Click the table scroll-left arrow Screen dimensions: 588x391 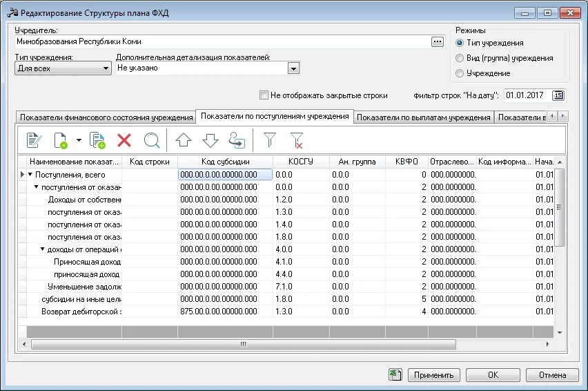[24, 344]
